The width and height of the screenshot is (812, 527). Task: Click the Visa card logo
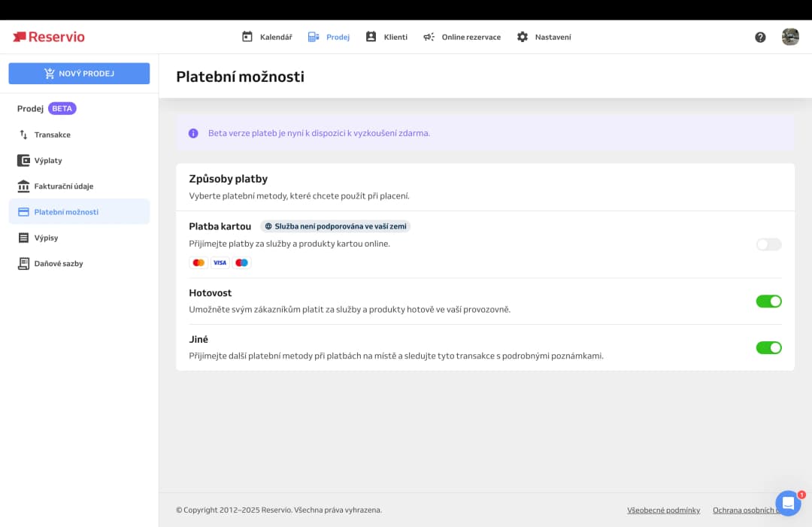[220, 262]
